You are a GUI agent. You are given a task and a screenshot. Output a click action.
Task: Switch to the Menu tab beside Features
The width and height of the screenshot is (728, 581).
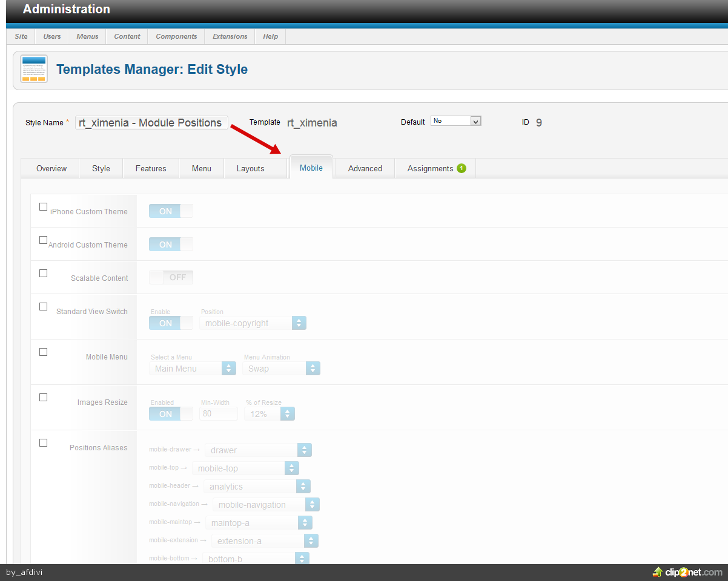pyautogui.click(x=202, y=168)
